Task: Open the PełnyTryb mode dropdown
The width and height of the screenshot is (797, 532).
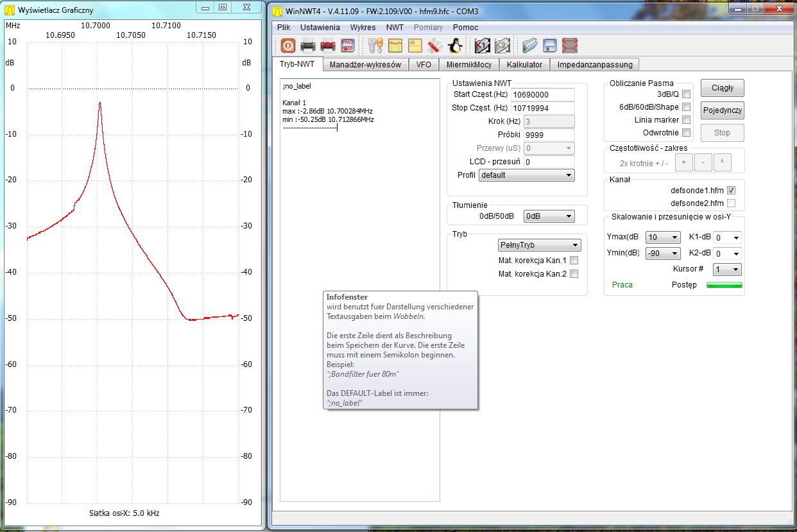Action: 539,245
